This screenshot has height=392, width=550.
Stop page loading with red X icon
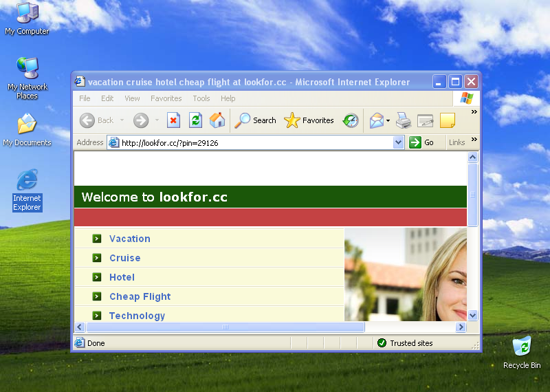point(173,120)
